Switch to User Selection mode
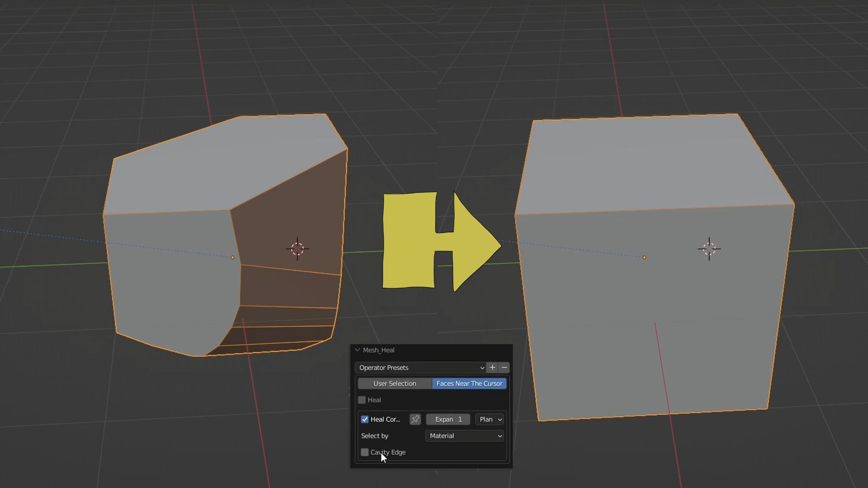The width and height of the screenshot is (868, 488). 395,384
